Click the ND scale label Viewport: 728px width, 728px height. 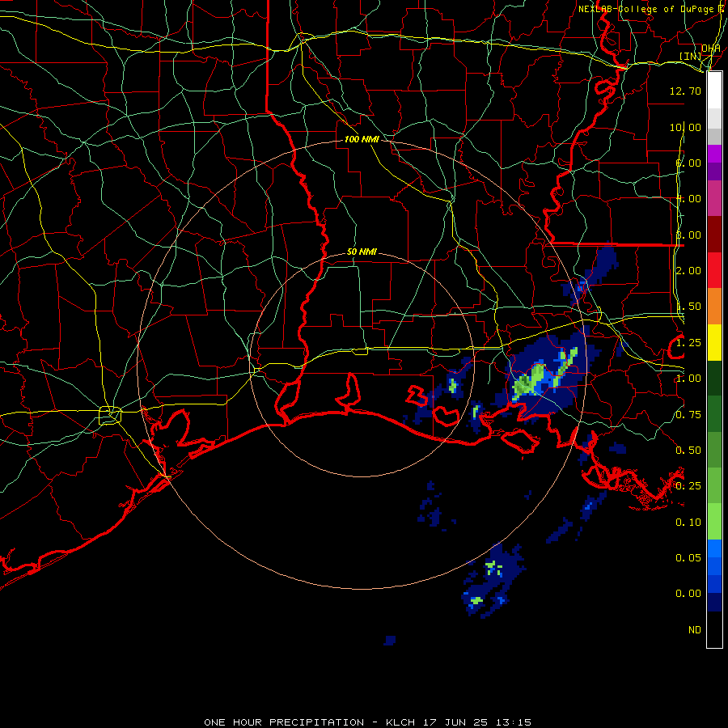click(695, 630)
